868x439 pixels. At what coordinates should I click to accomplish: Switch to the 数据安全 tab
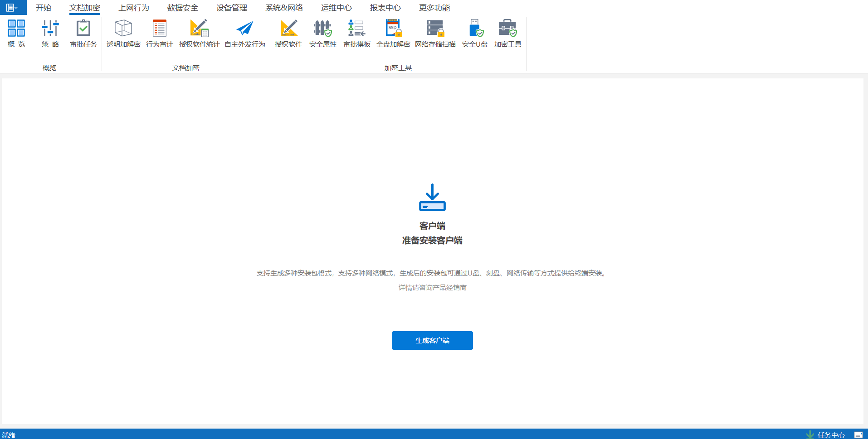183,8
